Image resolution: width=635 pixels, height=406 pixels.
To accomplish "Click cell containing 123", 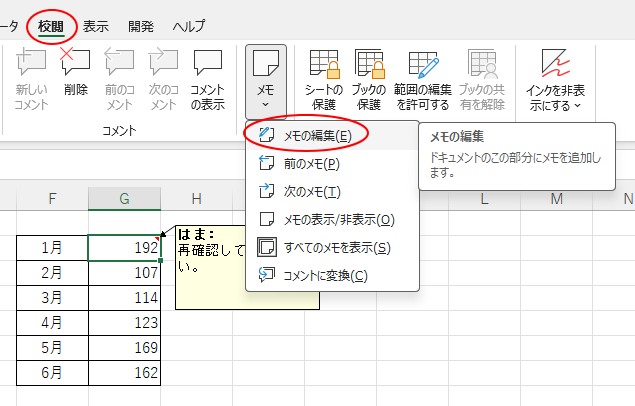I will (x=124, y=323).
